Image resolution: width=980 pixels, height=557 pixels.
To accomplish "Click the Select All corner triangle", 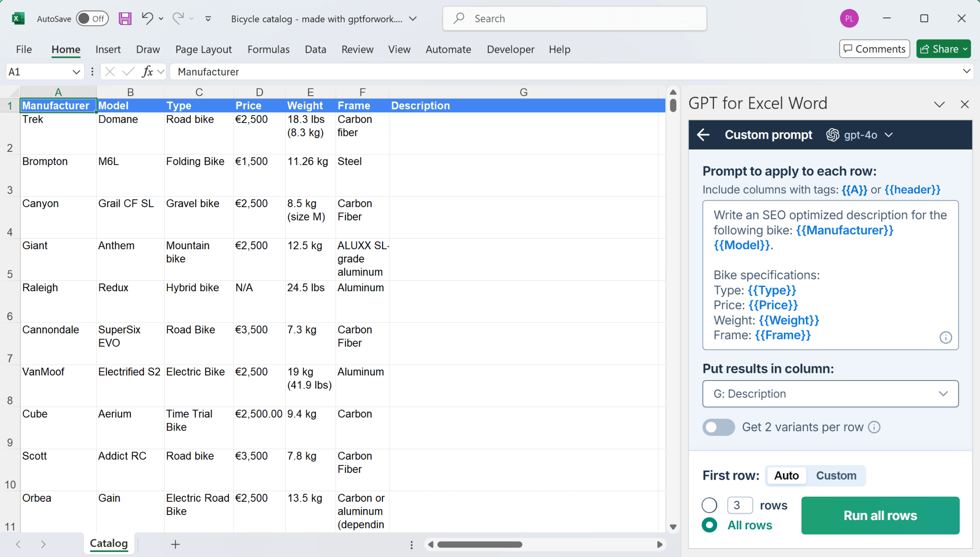I will (14, 92).
